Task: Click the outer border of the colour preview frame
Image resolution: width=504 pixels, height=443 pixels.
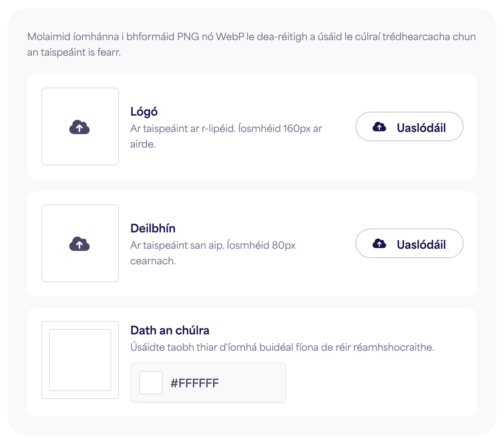Action: (45, 360)
